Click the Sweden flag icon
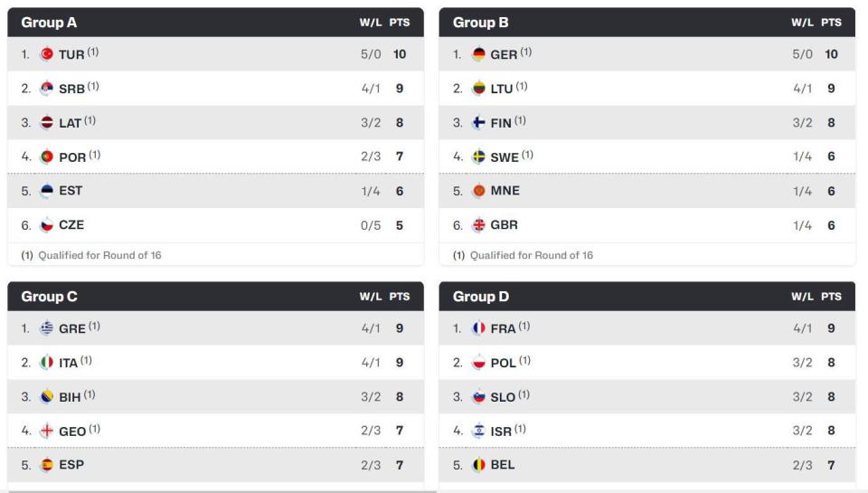The width and height of the screenshot is (868, 493). (x=479, y=156)
